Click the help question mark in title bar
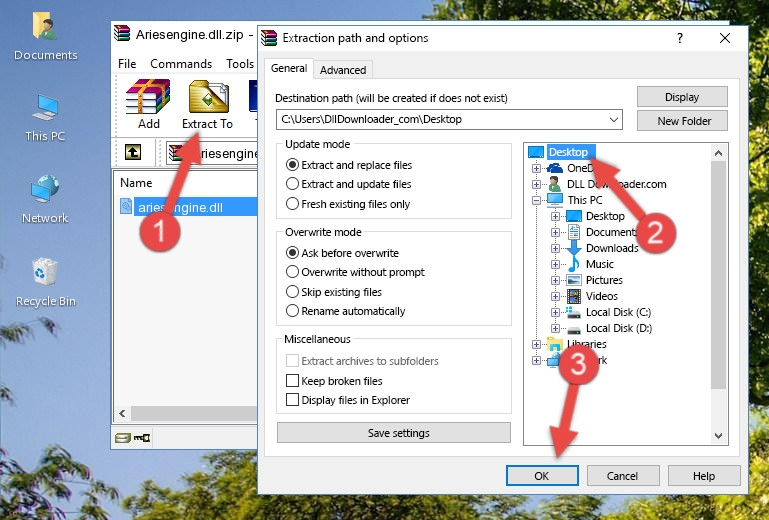Screen dimensions: 769x520 pos(680,38)
